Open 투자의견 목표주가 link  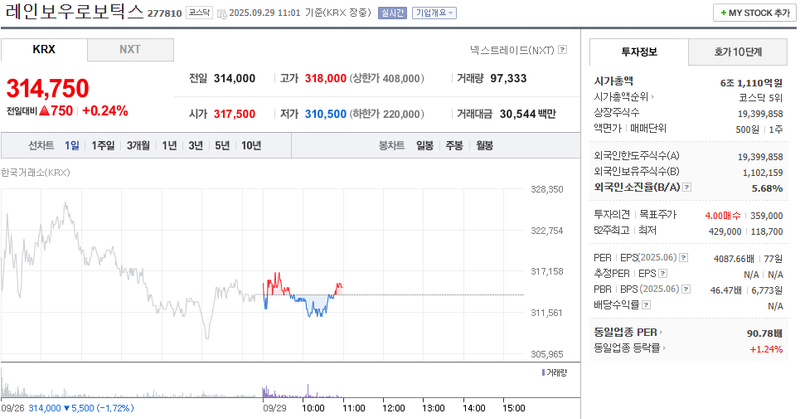(635, 215)
